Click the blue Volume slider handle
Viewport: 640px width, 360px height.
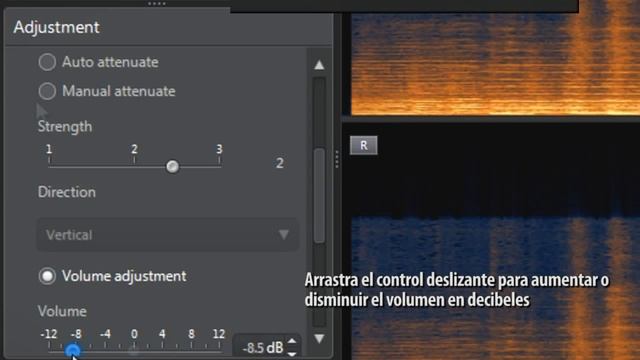click(x=73, y=350)
